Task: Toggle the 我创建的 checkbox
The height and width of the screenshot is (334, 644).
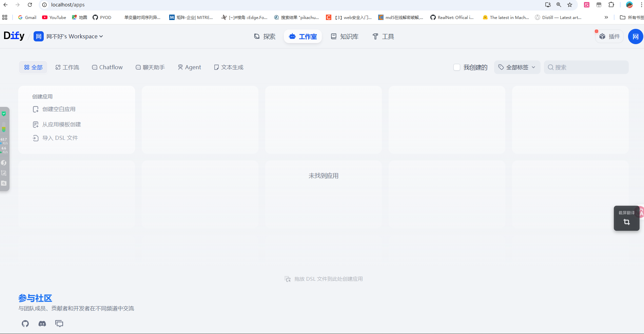Action: [457, 67]
